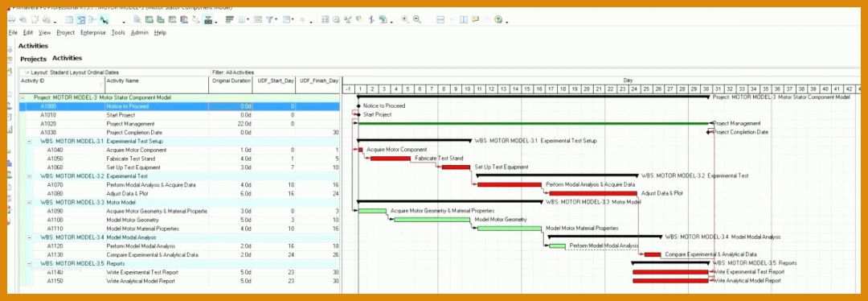Switch to the Activities tab
Viewport: 868px width, 301px height.
[x=67, y=58]
